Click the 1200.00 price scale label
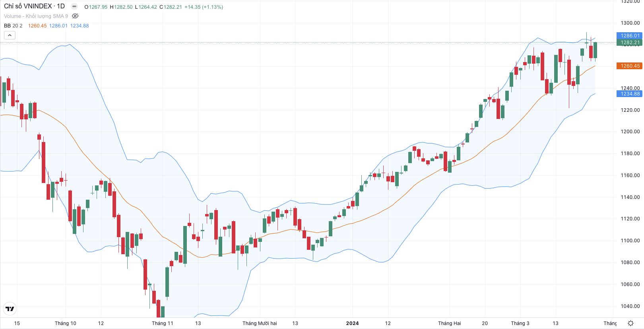Screen dimensions: 644x329 (x=630, y=132)
